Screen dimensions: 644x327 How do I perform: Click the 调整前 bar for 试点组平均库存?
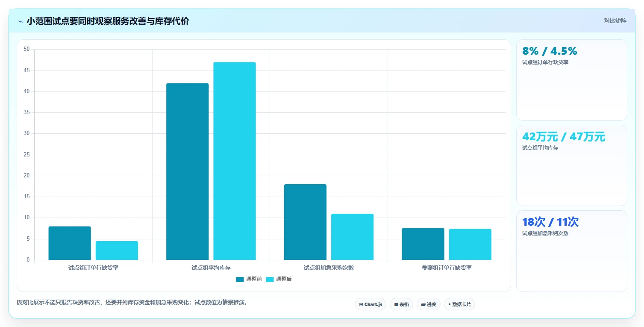click(x=188, y=171)
